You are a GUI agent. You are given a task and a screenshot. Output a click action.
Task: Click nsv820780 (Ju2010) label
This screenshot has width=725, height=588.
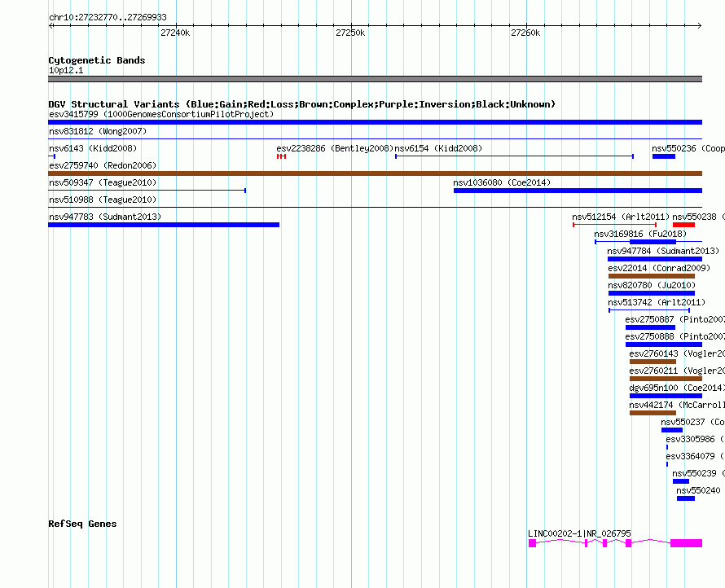pyautogui.click(x=652, y=285)
